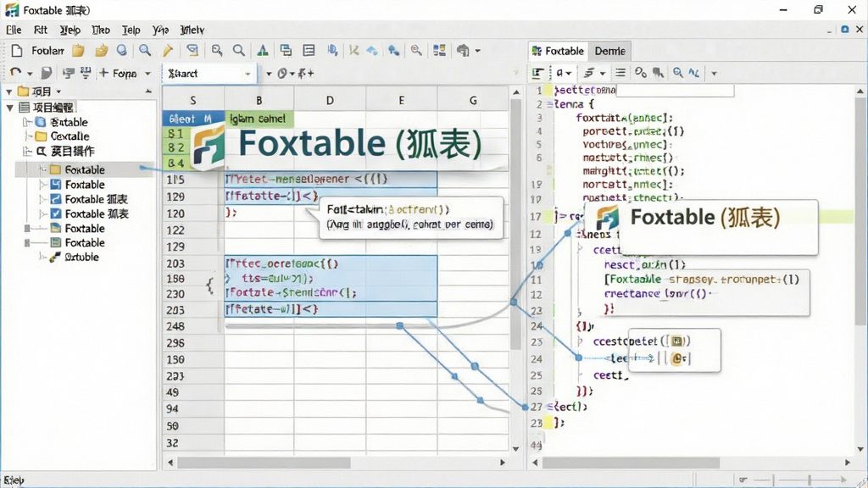Screen dimensions: 868x488
Task: Click the gray printer icon in top toolbar
Action: tap(463, 51)
